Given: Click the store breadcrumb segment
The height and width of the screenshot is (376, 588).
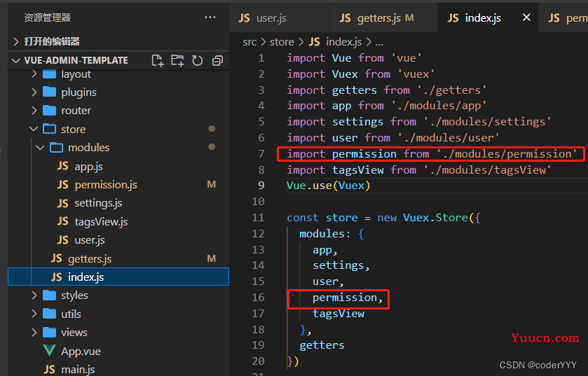Looking at the screenshot, I should (282, 42).
